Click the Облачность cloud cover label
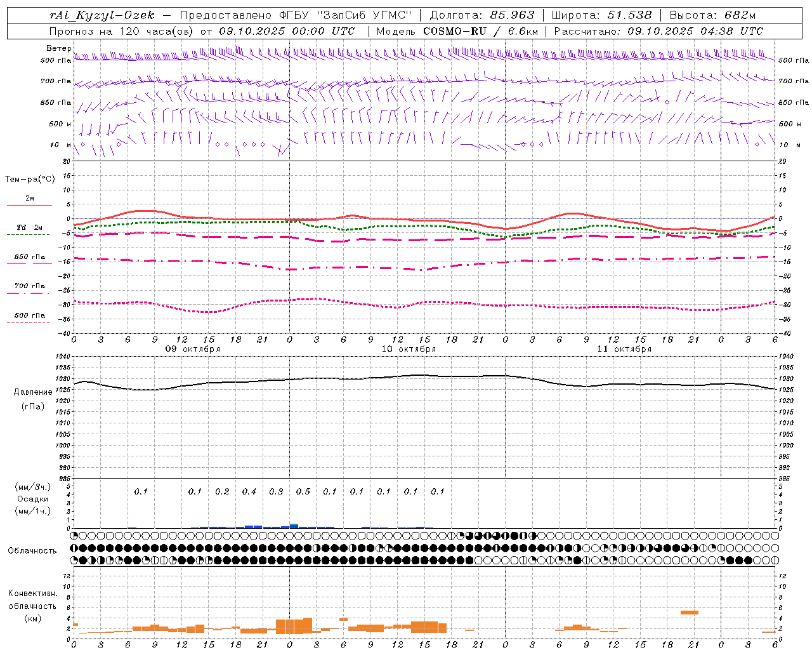Image resolution: width=812 pixels, height=650 pixels. pos(32,550)
